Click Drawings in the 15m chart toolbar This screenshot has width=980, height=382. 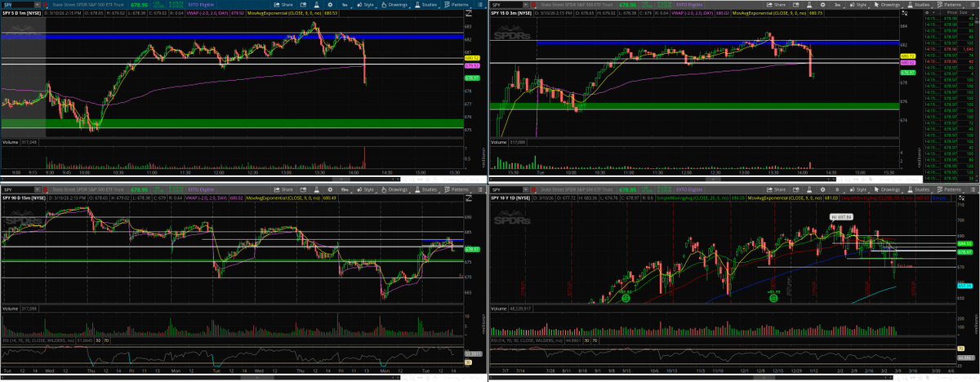(394, 190)
